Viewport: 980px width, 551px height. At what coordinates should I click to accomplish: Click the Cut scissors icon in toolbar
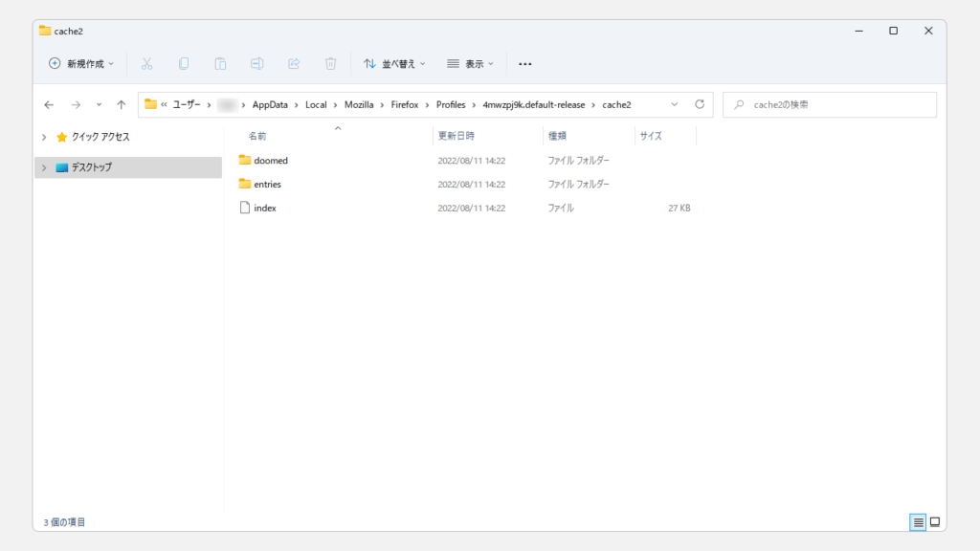coord(146,64)
